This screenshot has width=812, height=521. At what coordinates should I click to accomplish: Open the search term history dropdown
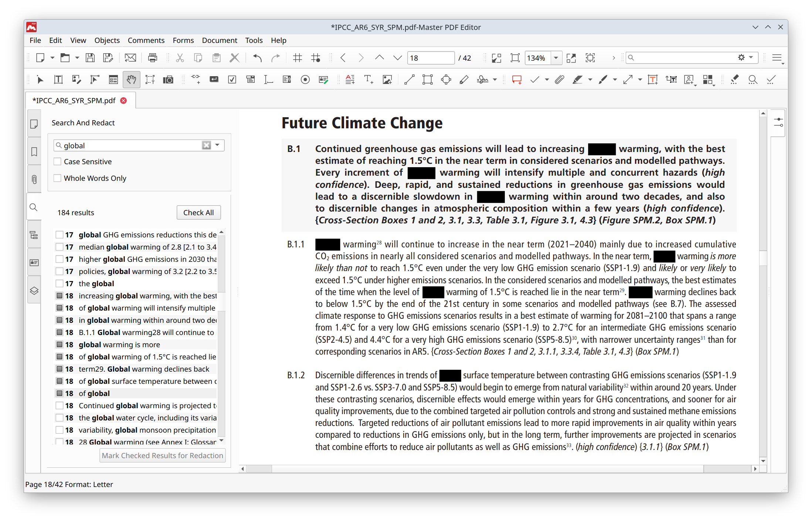tap(217, 145)
